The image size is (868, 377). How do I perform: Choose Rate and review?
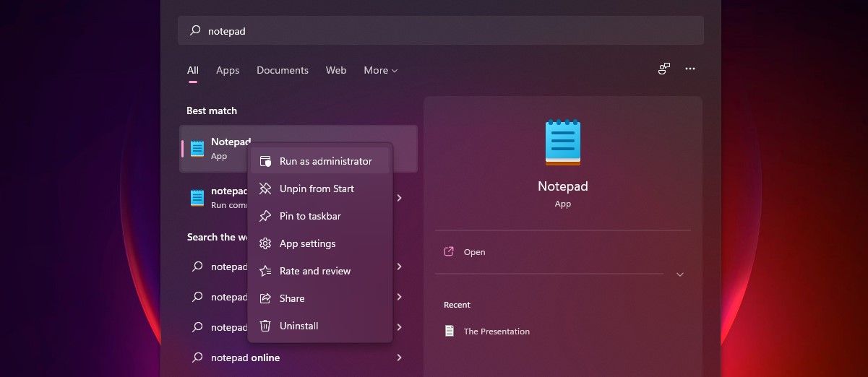[x=320, y=271]
